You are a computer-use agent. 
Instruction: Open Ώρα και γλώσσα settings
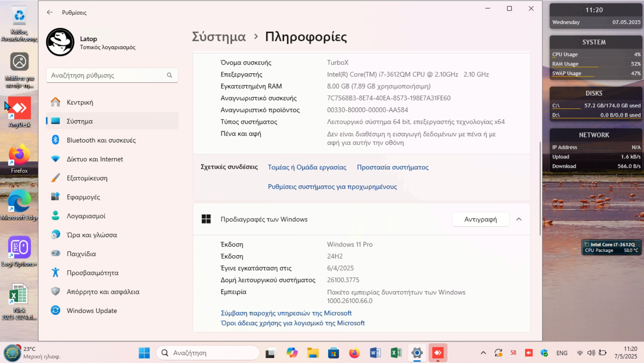click(112, 235)
